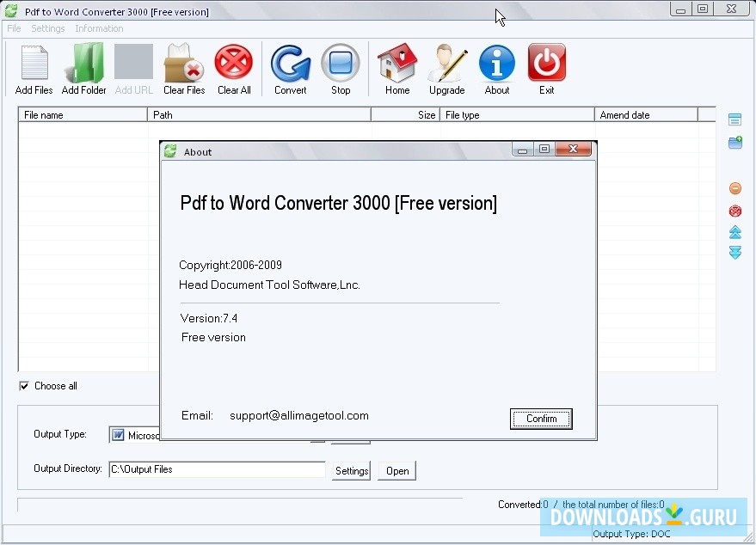The width and height of the screenshot is (756, 545).
Task: Maximize the About dialog
Action: pyautogui.click(x=544, y=149)
